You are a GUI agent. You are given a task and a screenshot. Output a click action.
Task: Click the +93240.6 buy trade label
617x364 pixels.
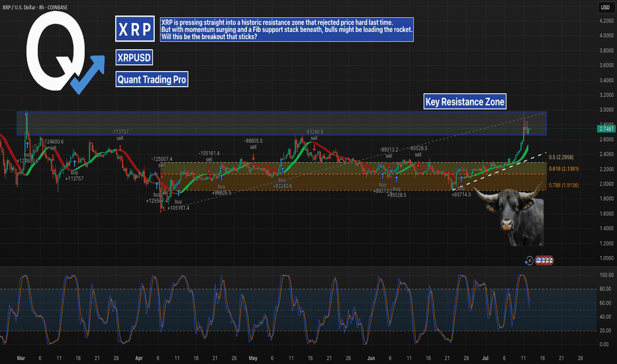[x=283, y=183]
